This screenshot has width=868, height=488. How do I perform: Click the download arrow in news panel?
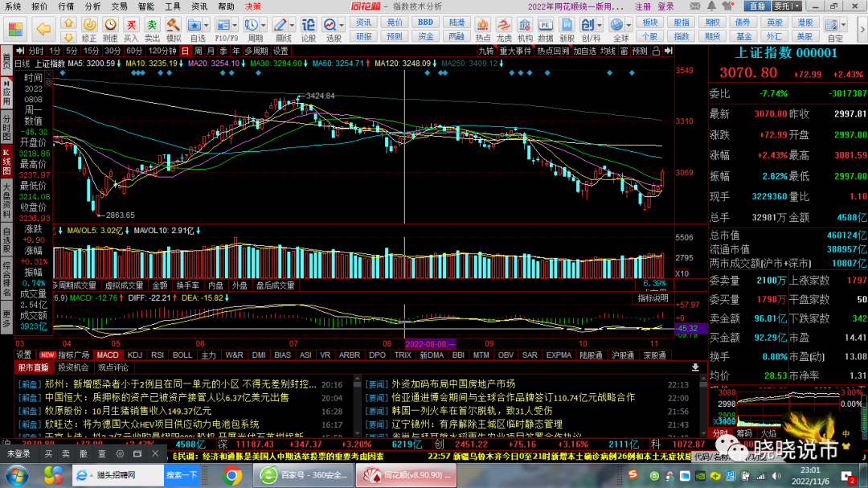click(695, 367)
